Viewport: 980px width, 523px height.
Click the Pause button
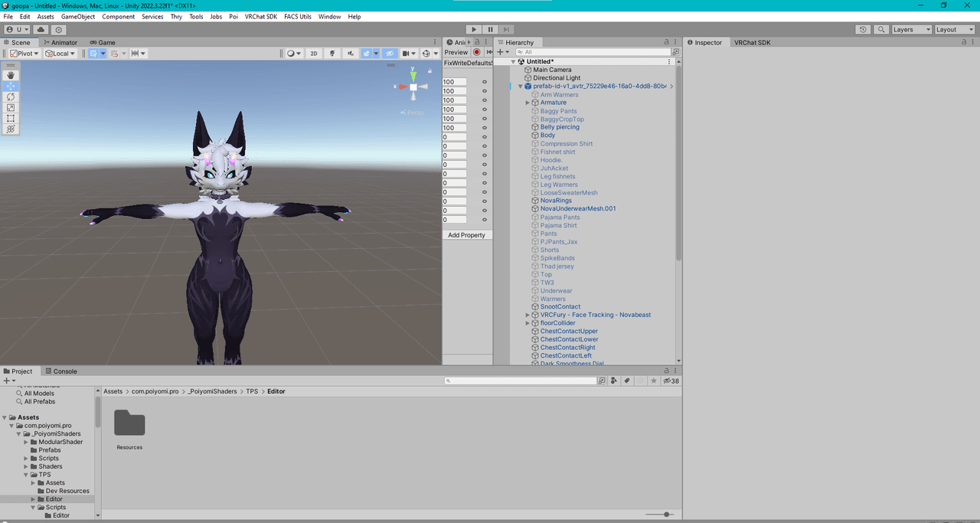coord(491,29)
